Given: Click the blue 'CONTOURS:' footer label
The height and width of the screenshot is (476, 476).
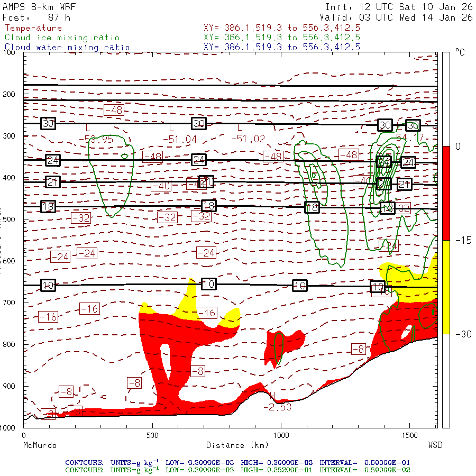Looking at the screenshot, I should click(85, 463).
